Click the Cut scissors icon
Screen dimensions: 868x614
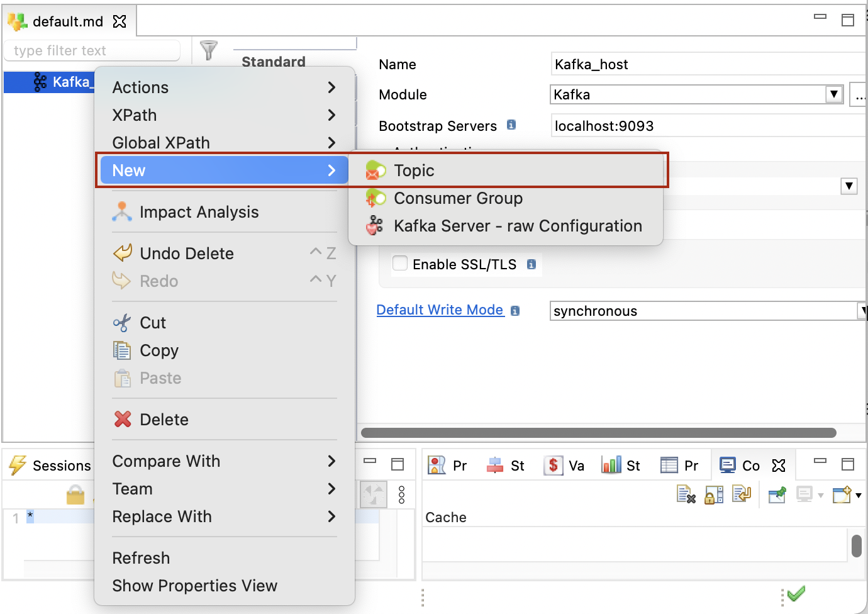(122, 323)
